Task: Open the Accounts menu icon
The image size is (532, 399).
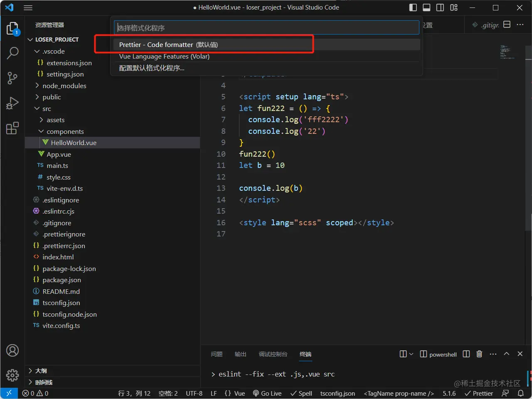Action: pos(12,350)
